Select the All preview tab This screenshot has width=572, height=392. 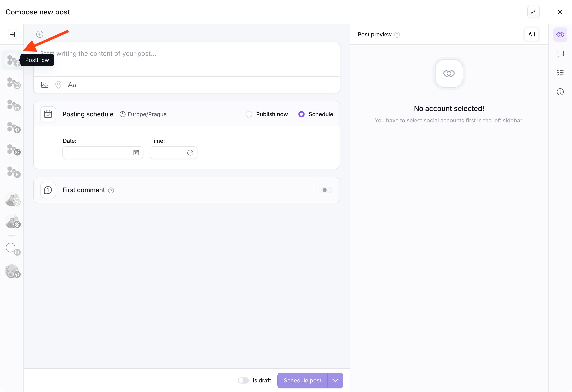pyautogui.click(x=531, y=34)
